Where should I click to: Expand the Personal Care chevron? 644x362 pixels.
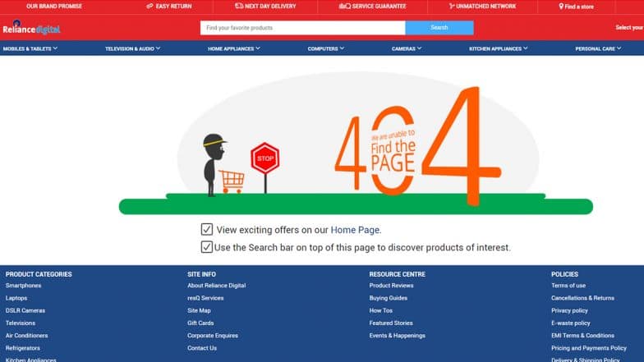[619, 48]
